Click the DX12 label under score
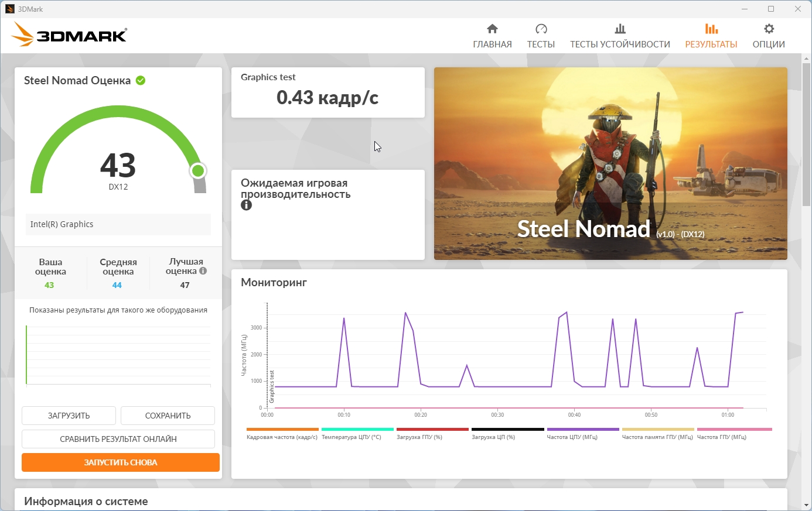This screenshot has width=812, height=511. point(118,187)
